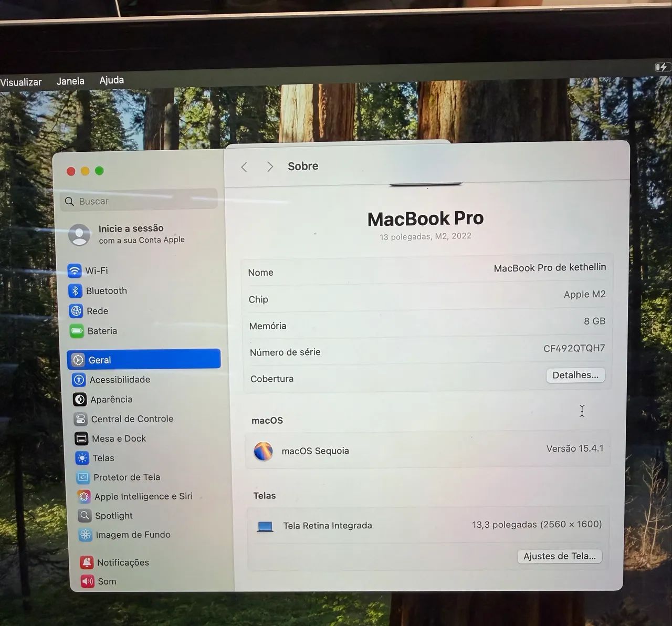Open Mesa e Dock settings

(110, 439)
